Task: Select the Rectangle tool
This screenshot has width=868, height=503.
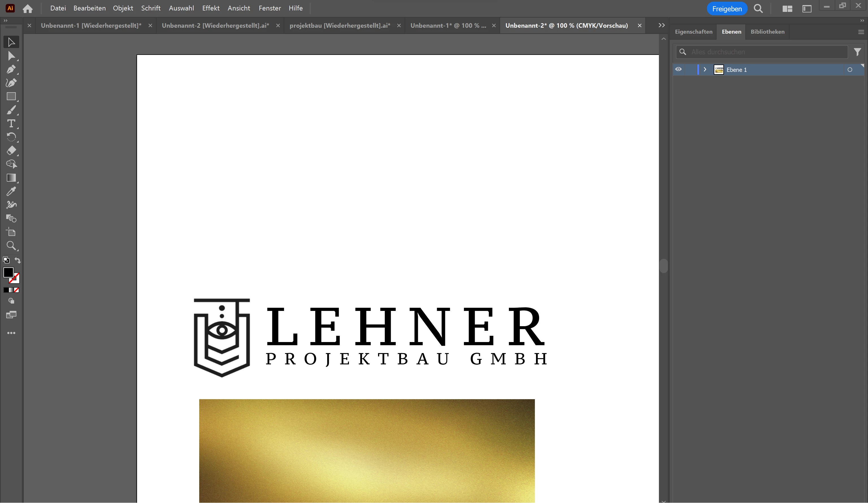Action: [x=11, y=96]
